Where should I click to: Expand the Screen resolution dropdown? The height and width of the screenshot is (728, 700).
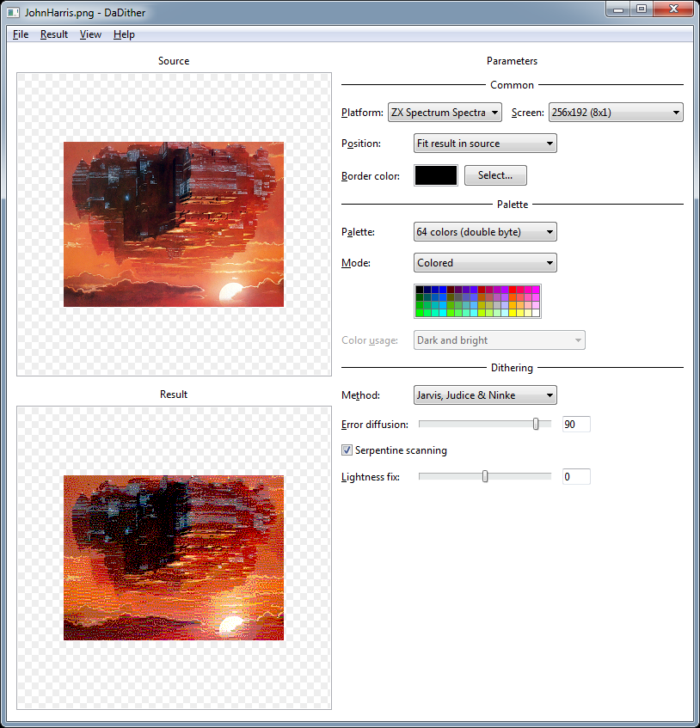coord(616,113)
